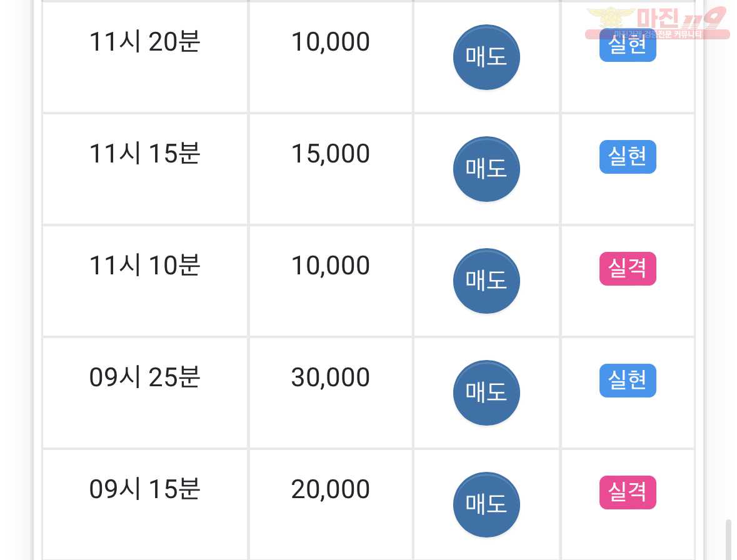The height and width of the screenshot is (560, 737).
Task: Select the 09시 25분 time cell
Action: 145,392
